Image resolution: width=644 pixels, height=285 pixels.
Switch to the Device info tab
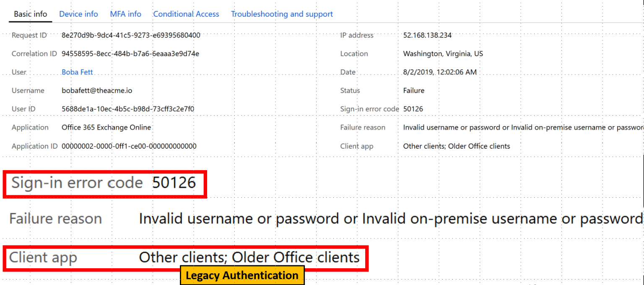click(x=78, y=14)
